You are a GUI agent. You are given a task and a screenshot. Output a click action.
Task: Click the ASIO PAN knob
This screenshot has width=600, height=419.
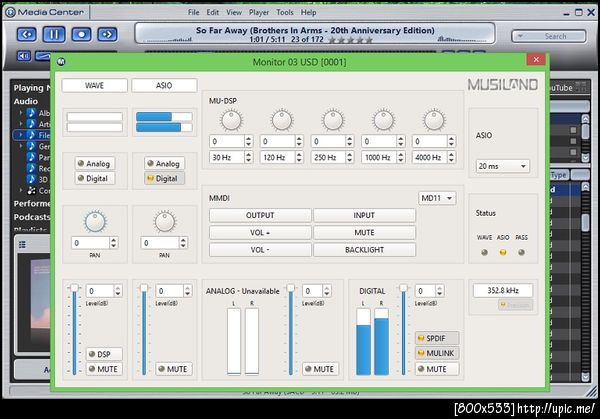coord(165,221)
